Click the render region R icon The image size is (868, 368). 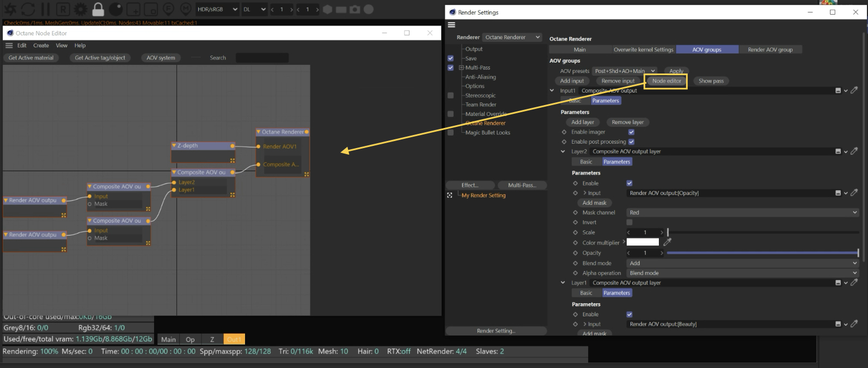63,9
